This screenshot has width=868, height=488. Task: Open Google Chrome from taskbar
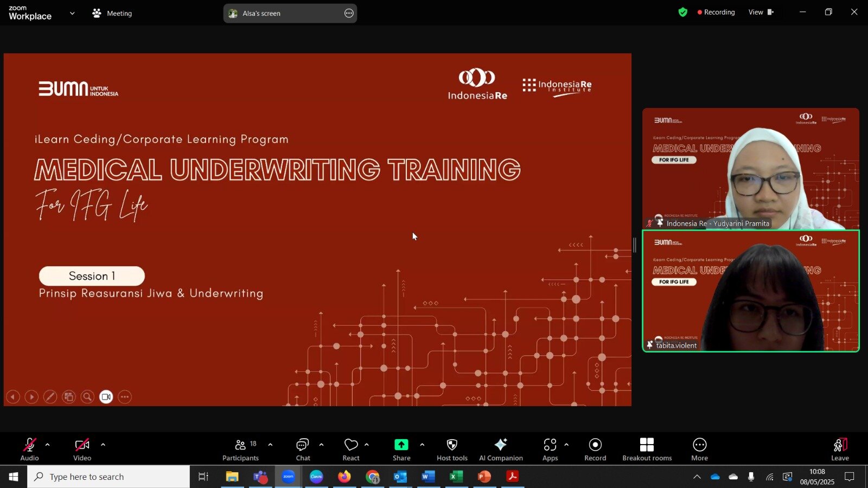click(373, 477)
